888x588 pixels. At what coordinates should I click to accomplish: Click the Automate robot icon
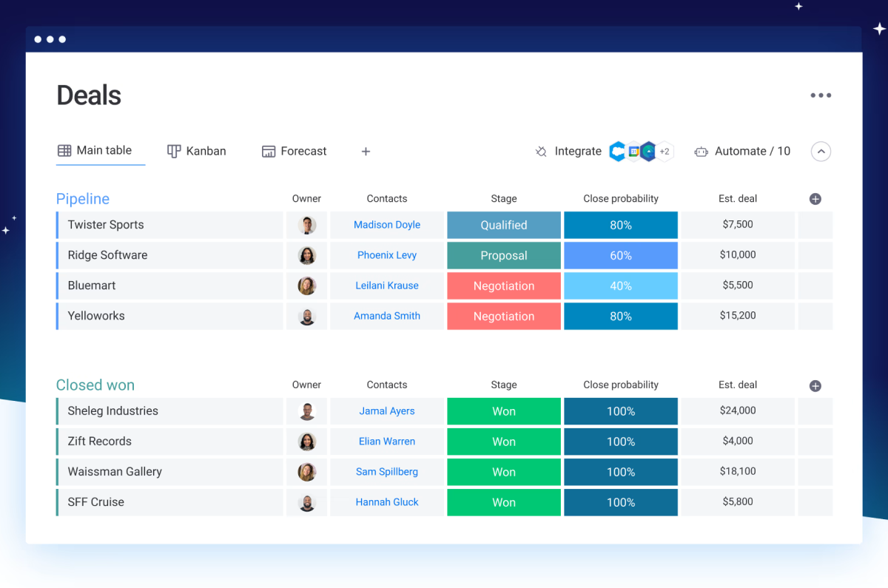pos(701,152)
